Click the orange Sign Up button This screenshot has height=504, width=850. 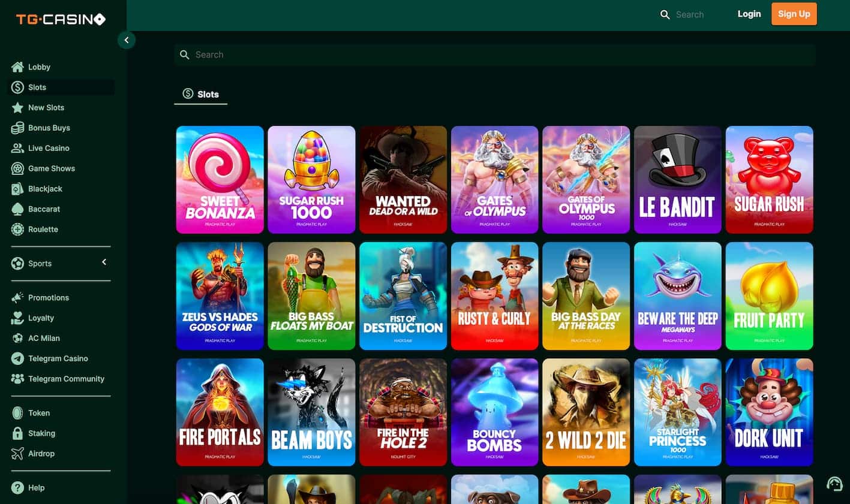pos(794,14)
